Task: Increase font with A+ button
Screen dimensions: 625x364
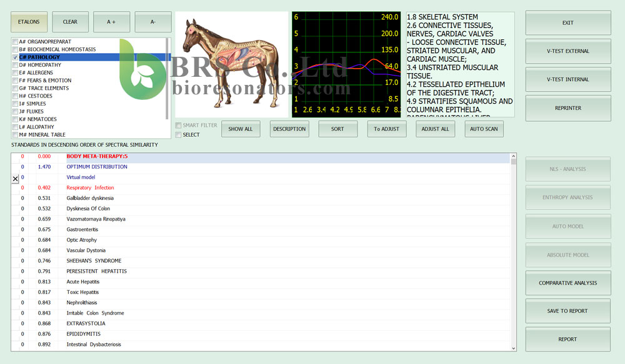Action: (x=111, y=22)
